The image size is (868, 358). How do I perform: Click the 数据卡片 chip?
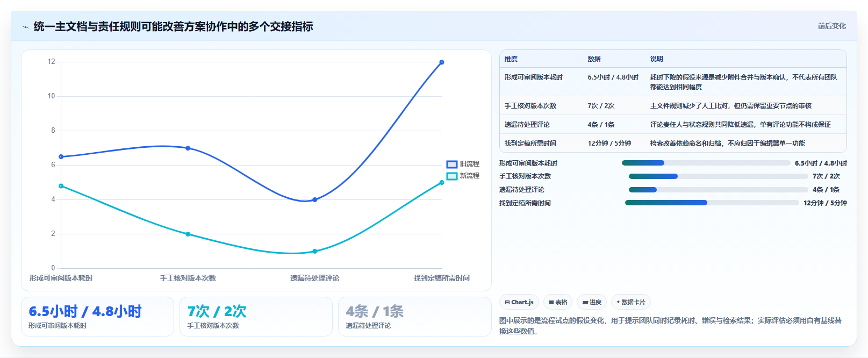coord(630,302)
